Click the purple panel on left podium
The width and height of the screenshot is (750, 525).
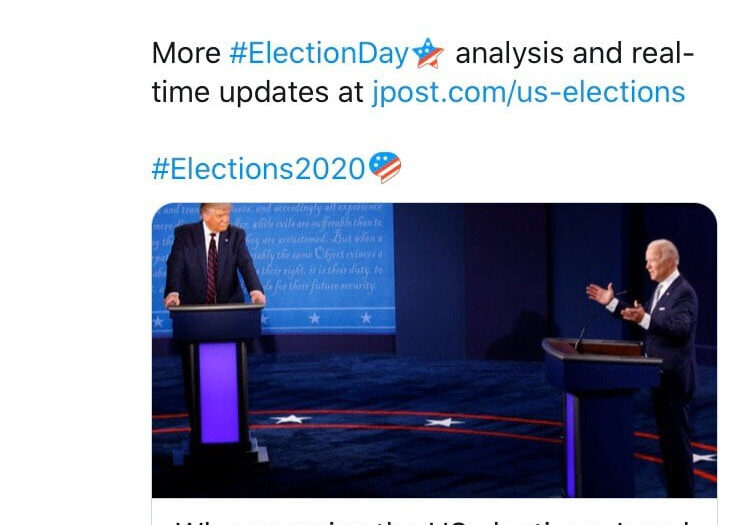[x=219, y=392]
